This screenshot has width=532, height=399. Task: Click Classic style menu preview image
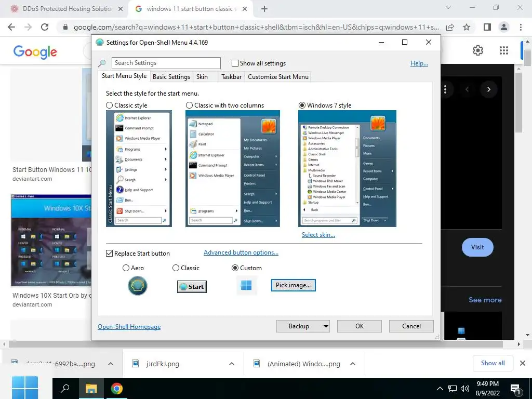coord(139,169)
